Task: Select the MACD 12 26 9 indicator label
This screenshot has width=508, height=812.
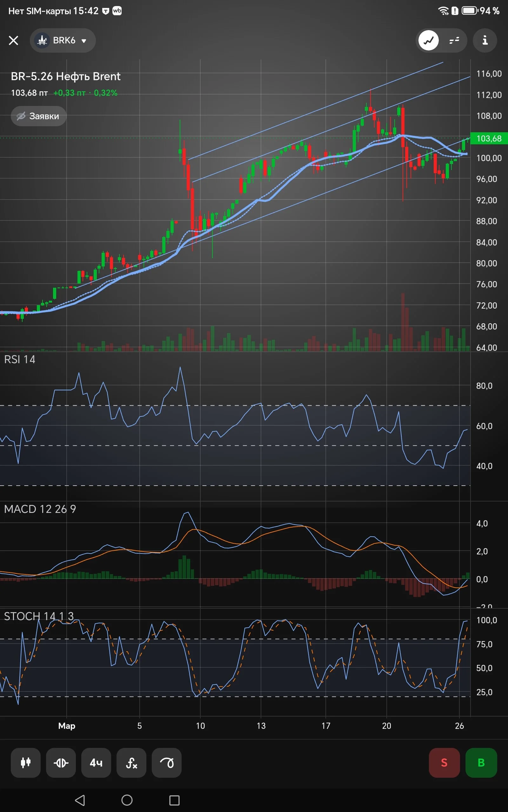Action: tap(40, 509)
